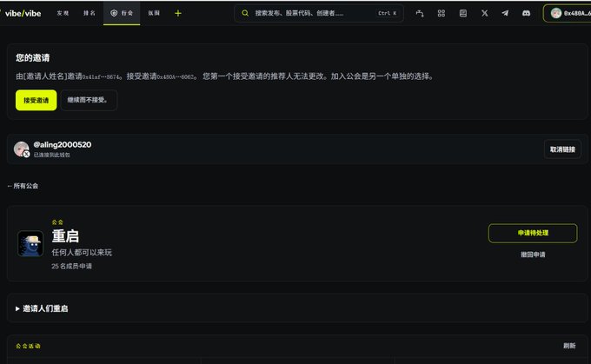Click the shield icon on 行会 tab
The width and height of the screenshot is (591, 364).
click(114, 13)
